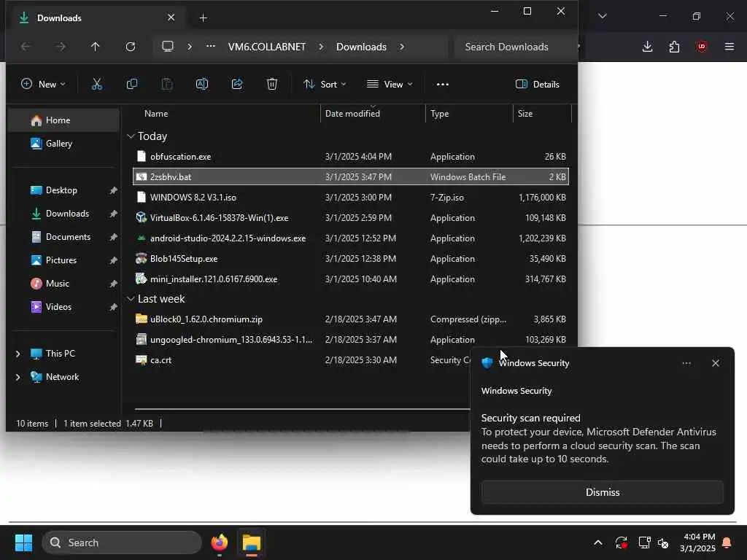Click the Delete trash can icon
Image resolution: width=747 pixels, height=560 pixels.
tap(272, 85)
